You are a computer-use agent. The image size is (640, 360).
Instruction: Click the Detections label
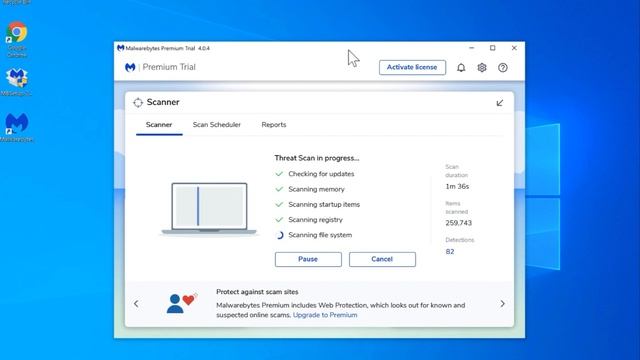(x=460, y=240)
